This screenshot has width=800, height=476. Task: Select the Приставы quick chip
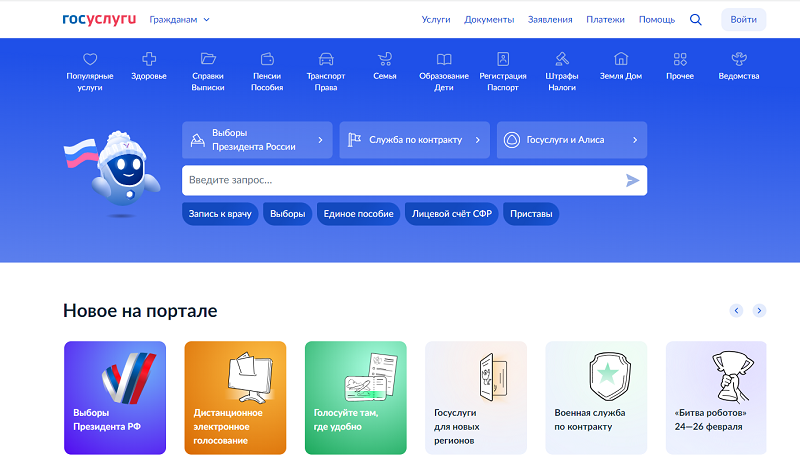click(x=531, y=214)
